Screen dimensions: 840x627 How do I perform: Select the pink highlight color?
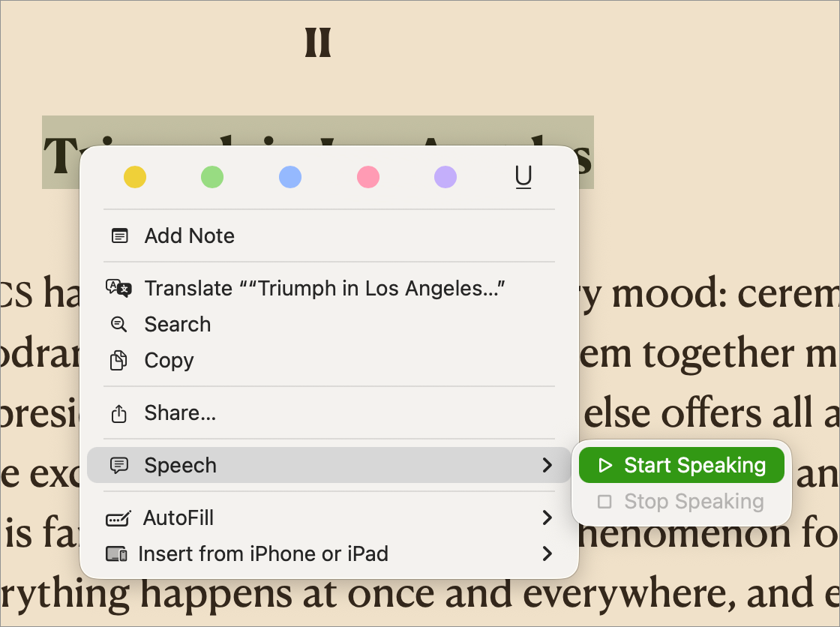tap(368, 178)
